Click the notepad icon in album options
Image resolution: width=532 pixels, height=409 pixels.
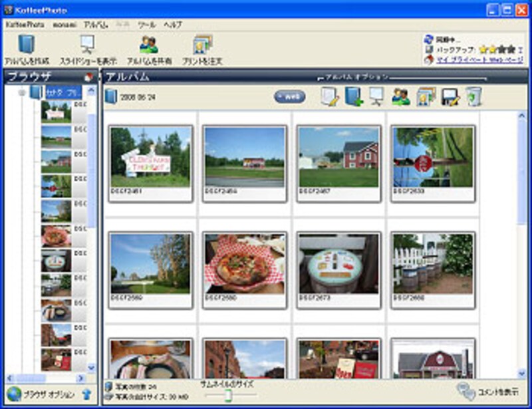[x=329, y=97]
